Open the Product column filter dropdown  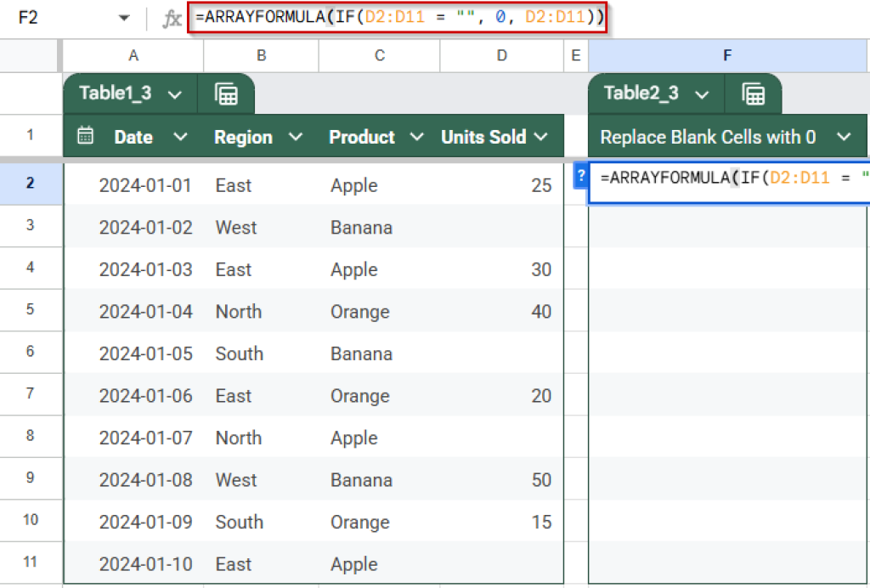pyautogui.click(x=417, y=136)
